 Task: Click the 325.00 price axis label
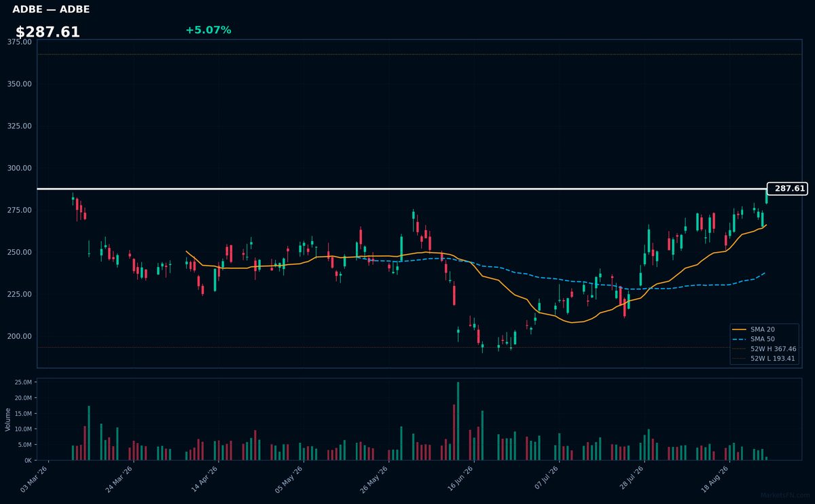click(20, 126)
